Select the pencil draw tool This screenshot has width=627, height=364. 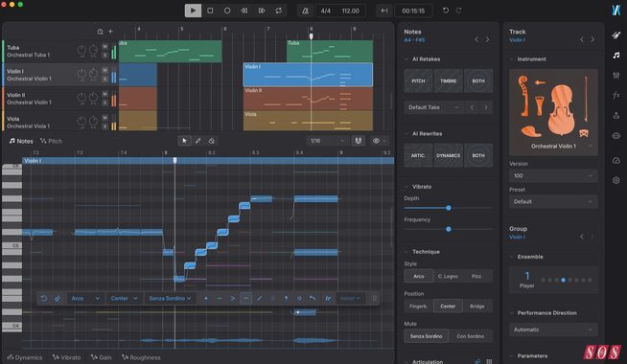(x=197, y=141)
